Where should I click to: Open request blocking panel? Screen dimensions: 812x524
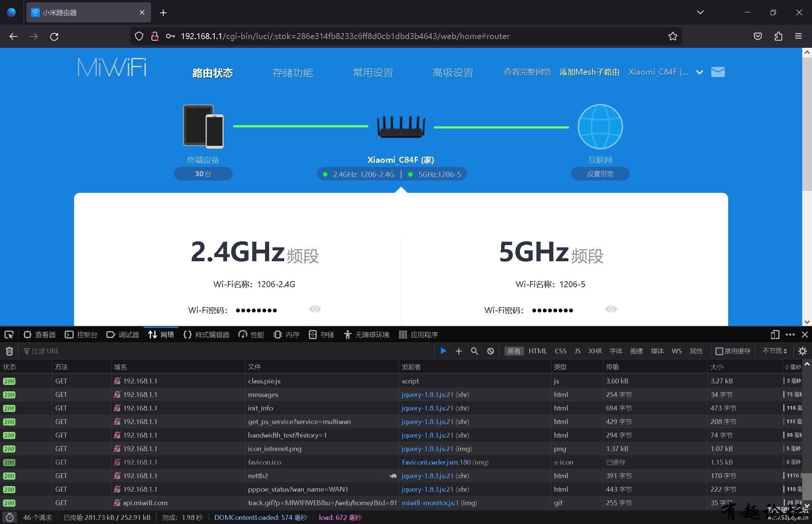click(x=491, y=351)
